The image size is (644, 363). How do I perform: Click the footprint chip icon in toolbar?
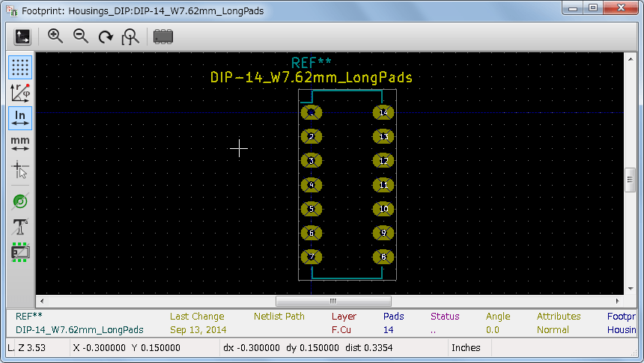pos(162,37)
